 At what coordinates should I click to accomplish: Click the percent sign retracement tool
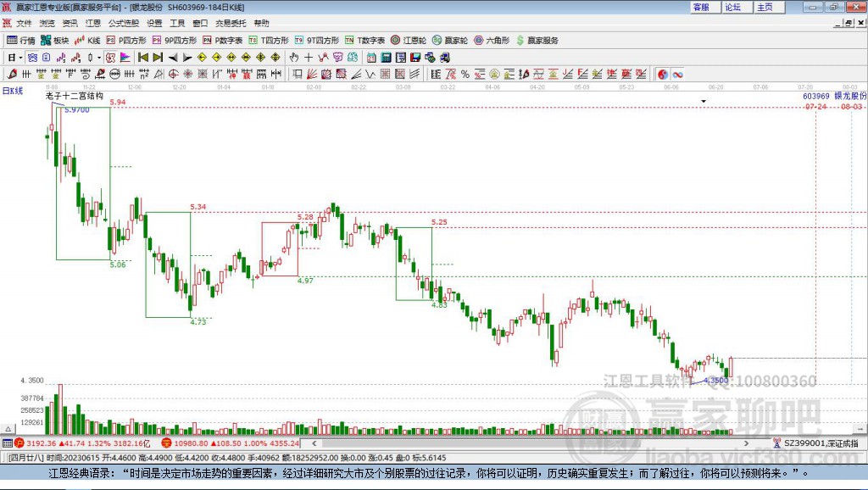465,75
